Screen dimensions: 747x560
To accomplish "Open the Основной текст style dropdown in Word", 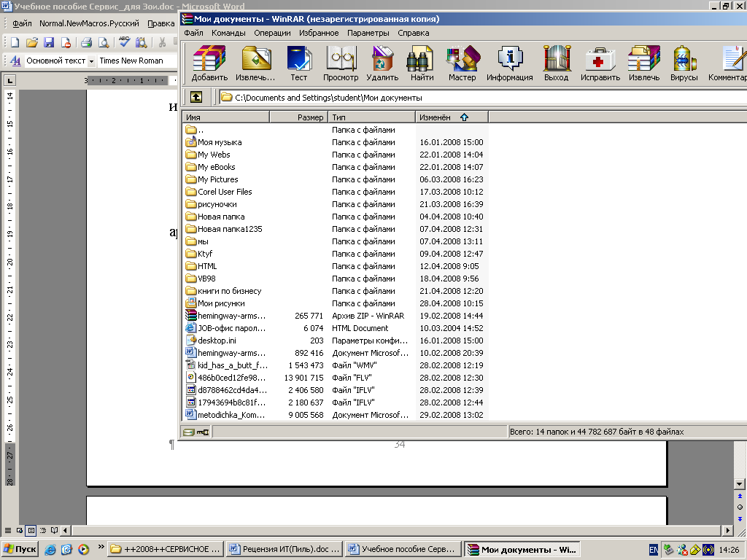I will tap(91, 61).
